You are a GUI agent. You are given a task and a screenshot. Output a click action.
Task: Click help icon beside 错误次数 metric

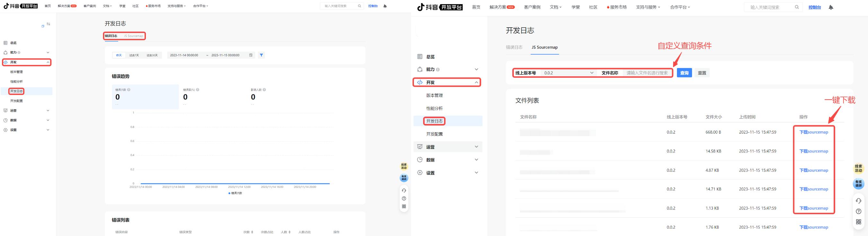tap(129, 90)
